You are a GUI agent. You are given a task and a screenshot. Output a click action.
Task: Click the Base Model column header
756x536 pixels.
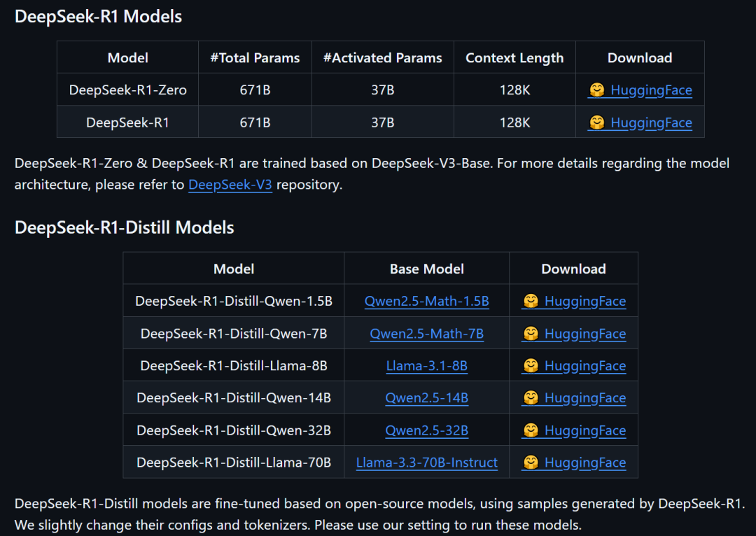pyautogui.click(x=427, y=269)
